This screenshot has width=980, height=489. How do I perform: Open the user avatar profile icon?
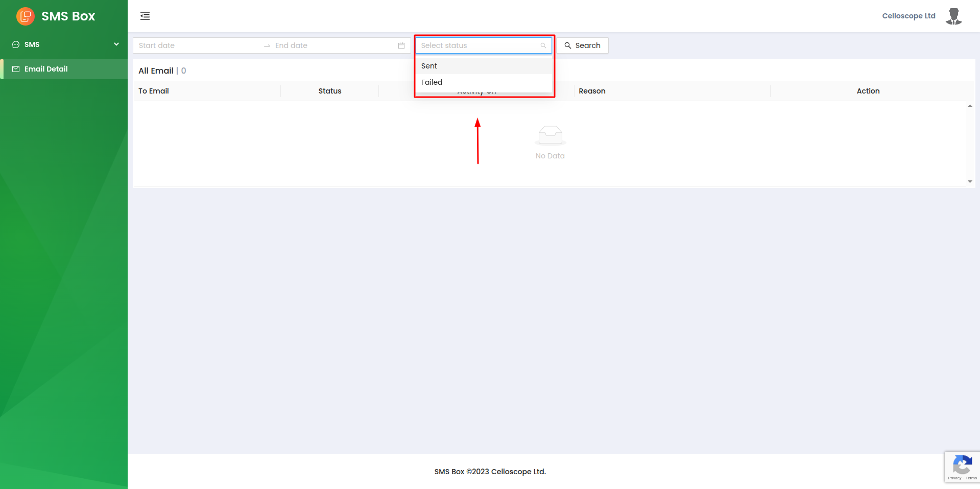[953, 16]
